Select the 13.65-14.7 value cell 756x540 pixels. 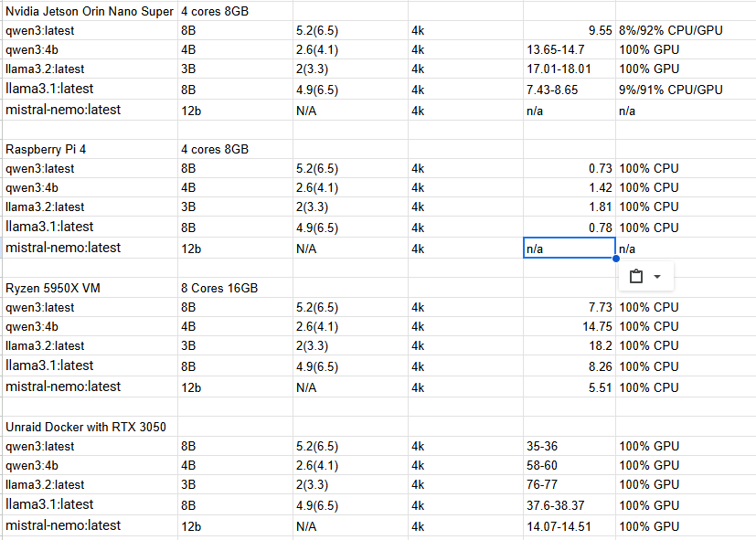coord(556,49)
